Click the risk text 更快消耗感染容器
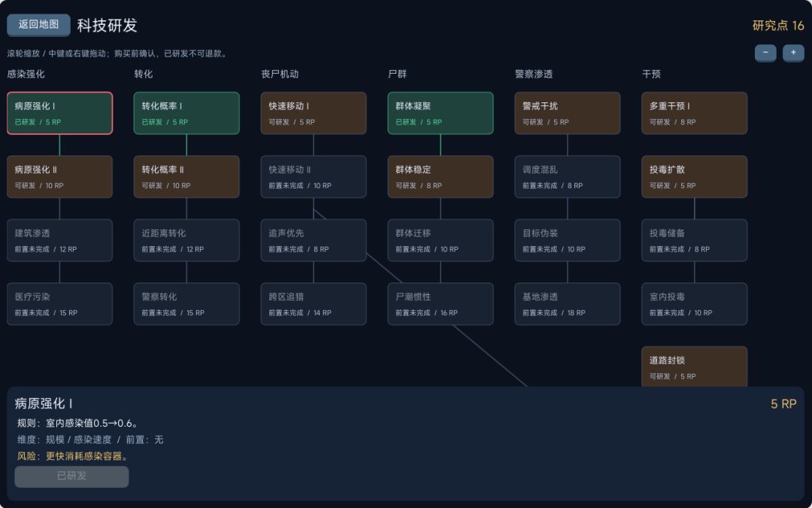Viewport: 812px width, 508px height. (x=87, y=456)
